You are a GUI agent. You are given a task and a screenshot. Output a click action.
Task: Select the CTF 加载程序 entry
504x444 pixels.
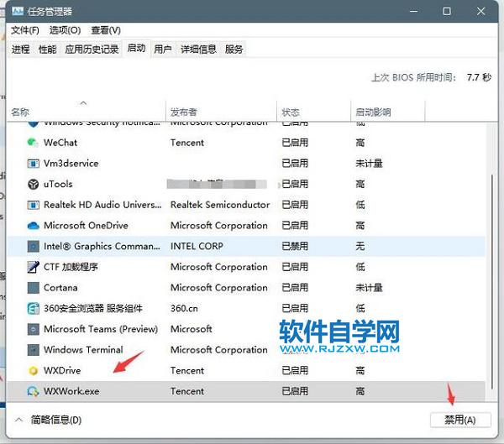tap(71, 267)
